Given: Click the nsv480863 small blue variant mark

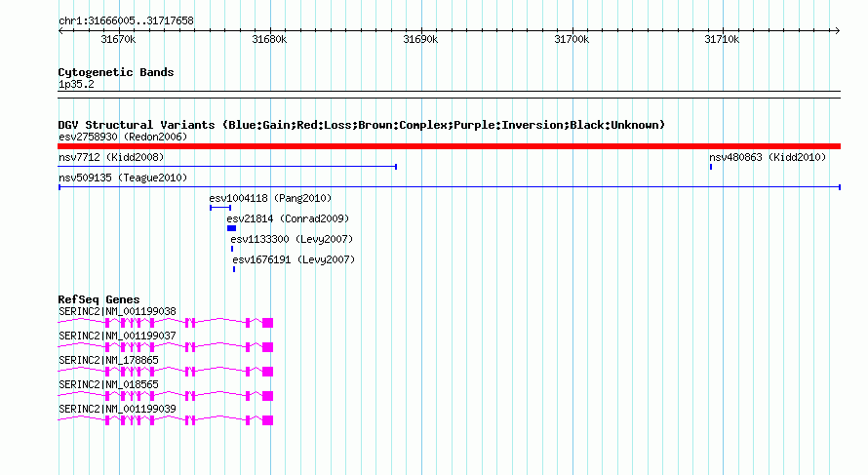Looking at the screenshot, I should click(x=711, y=167).
